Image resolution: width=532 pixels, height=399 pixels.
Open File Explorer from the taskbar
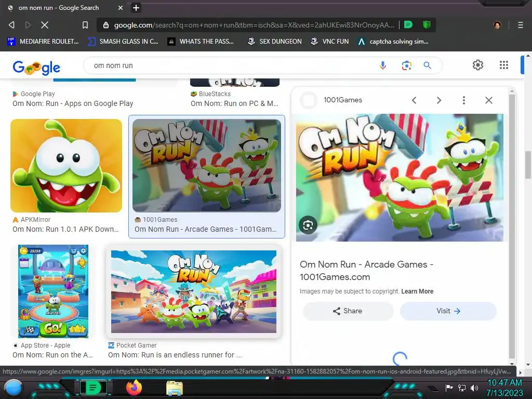pos(175,389)
